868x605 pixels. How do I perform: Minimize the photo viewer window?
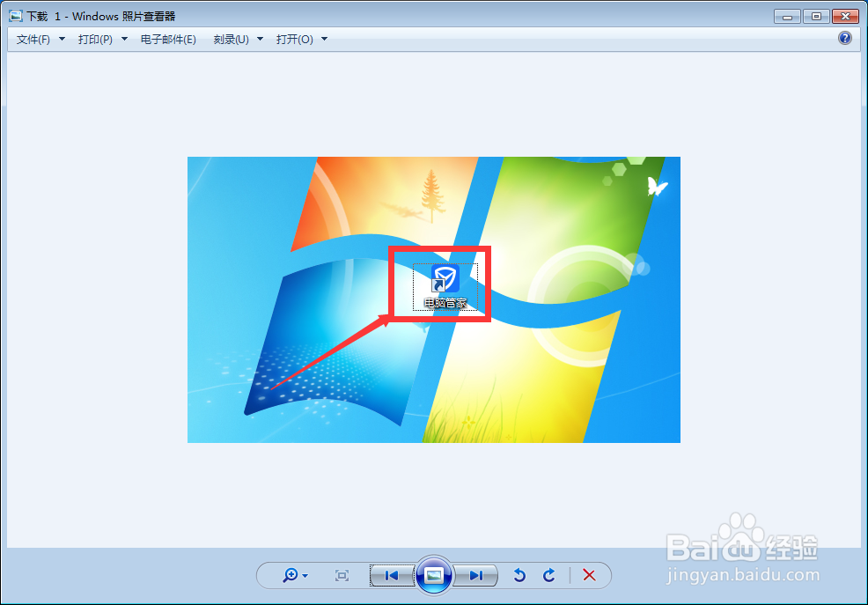[x=787, y=17]
